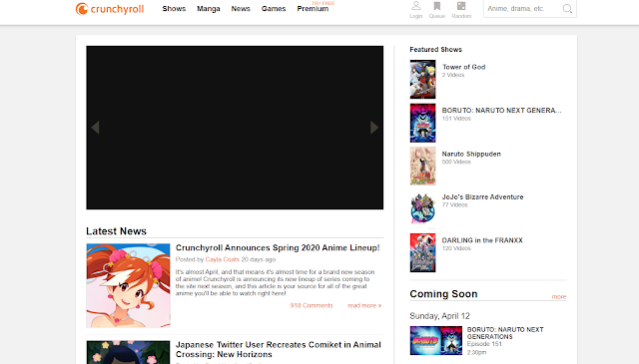Viewport: 639px width, 364px height.
Task: Open the Login user icon
Action: (x=415, y=6)
